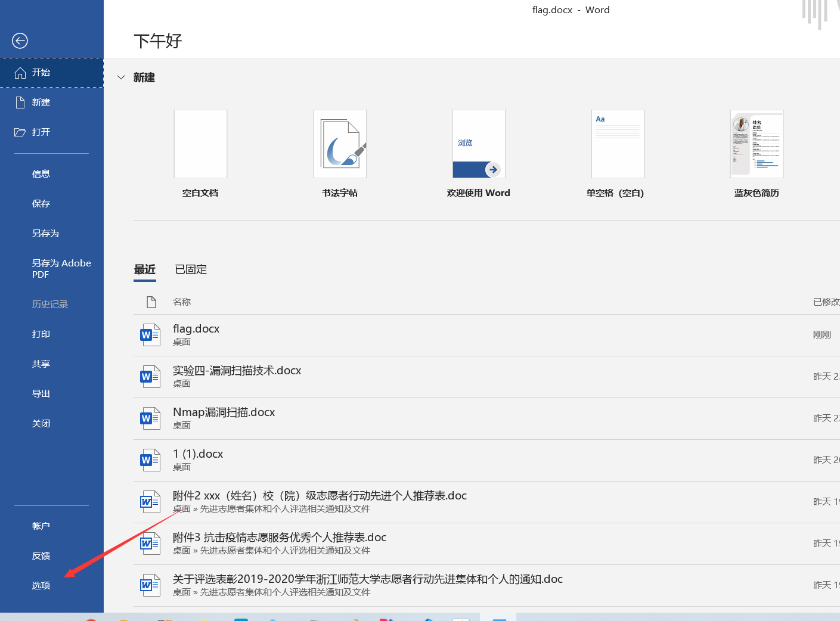The width and height of the screenshot is (840, 621).
Task: Open 反馈 in the sidebar
Action: (41, 556)
